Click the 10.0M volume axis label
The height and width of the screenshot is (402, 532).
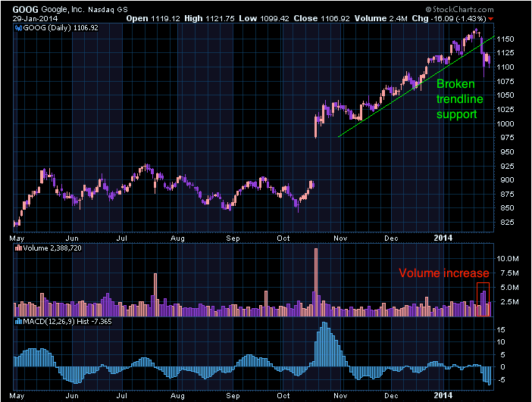tap(508, 259)
